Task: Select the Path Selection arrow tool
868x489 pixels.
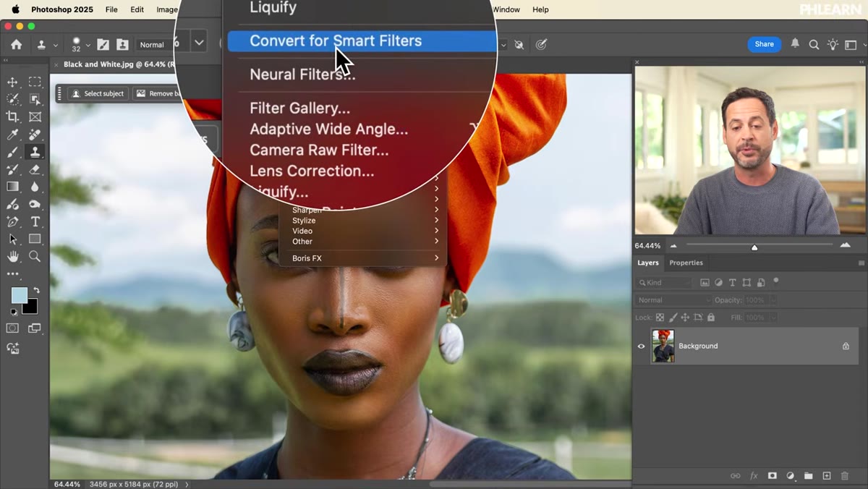Action: 12,239
